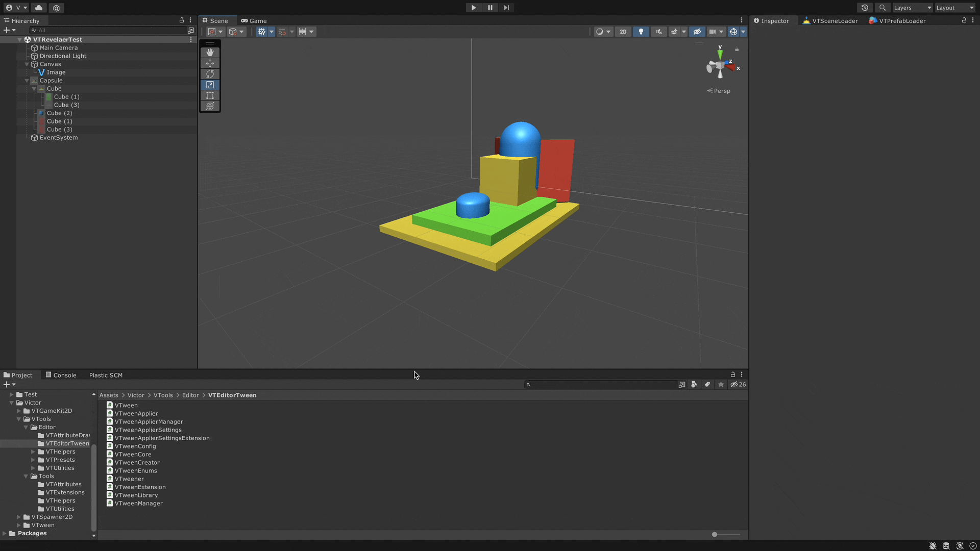Switch to the Console tab
980x551 pixels.
tap(61, 375)
